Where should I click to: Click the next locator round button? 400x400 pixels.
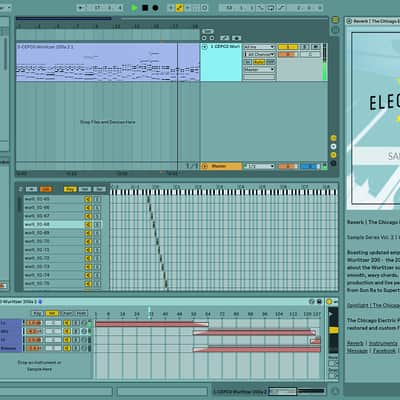tap(212, 38)
